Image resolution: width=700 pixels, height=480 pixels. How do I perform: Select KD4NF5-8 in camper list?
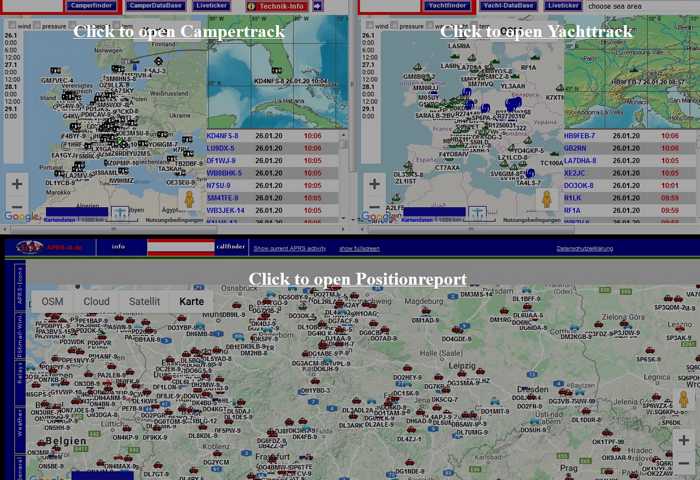(222, 136)
